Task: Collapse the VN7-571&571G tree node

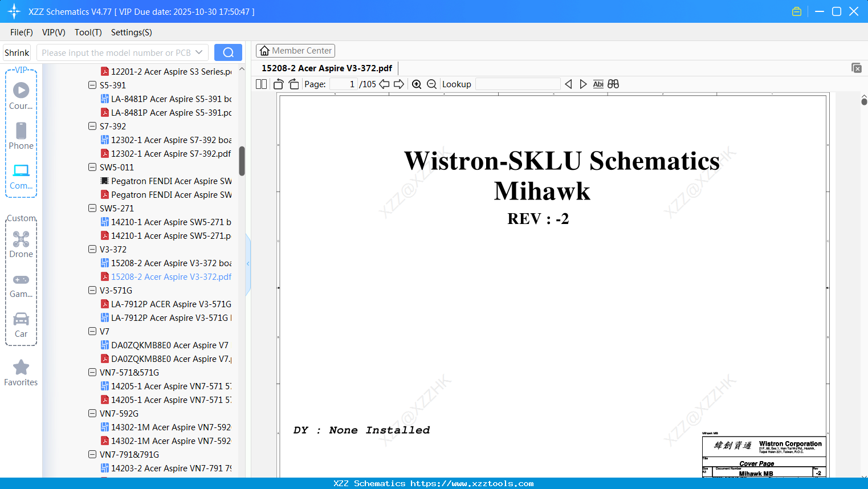Action: [92, 372]
